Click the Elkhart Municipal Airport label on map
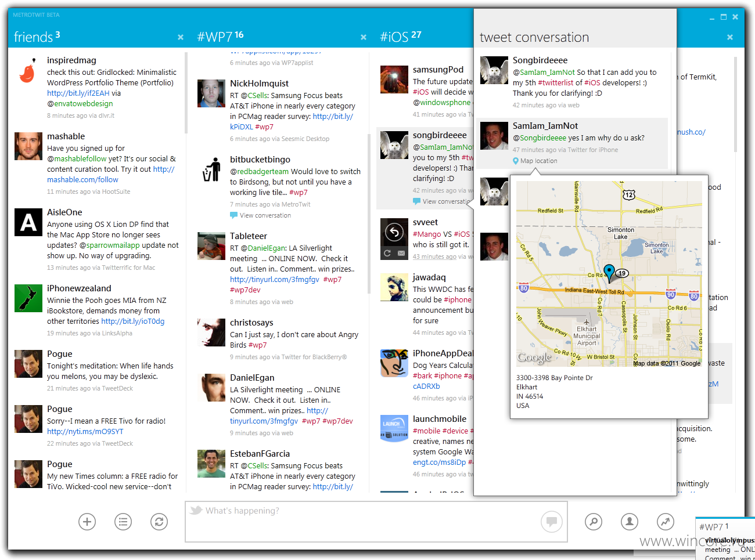 [587, 336]
